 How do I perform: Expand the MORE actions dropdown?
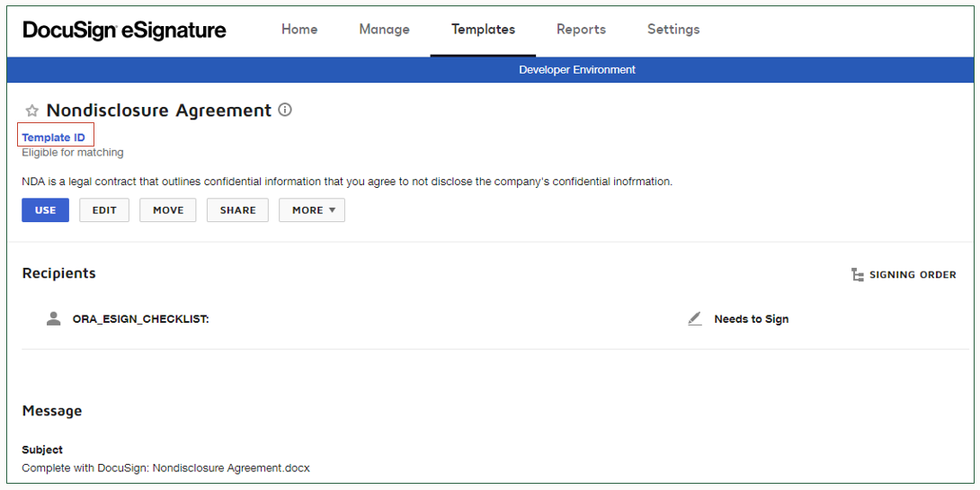(312, 210)
